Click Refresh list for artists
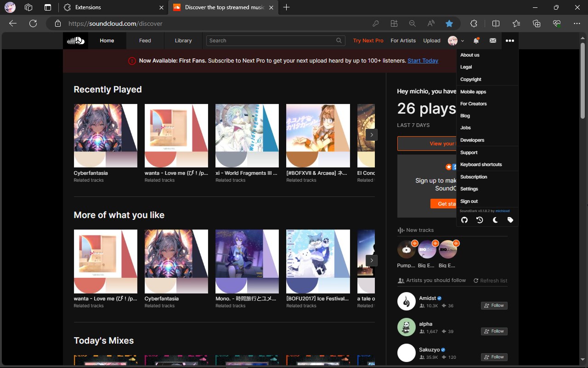Image resolution: width=588 pixels, height=368 pixels. click(491, 281)
